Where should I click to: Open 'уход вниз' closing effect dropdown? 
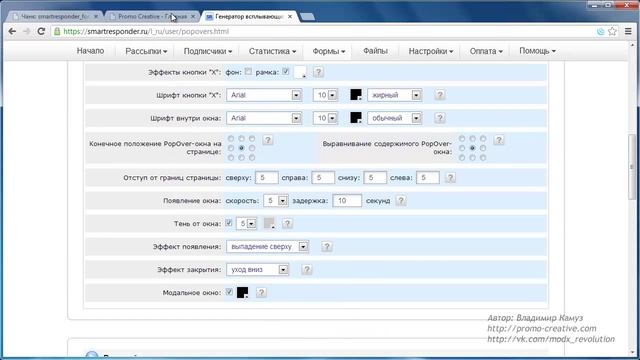click(258, 269)
